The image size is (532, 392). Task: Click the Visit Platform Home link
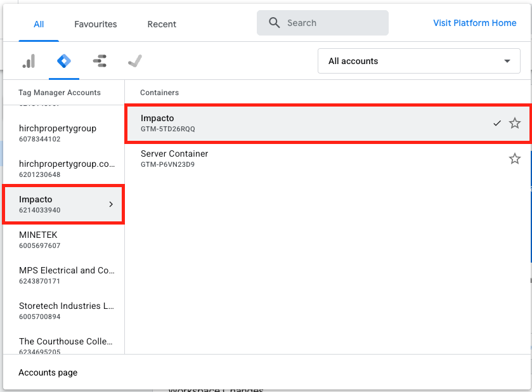coord(474,23)
